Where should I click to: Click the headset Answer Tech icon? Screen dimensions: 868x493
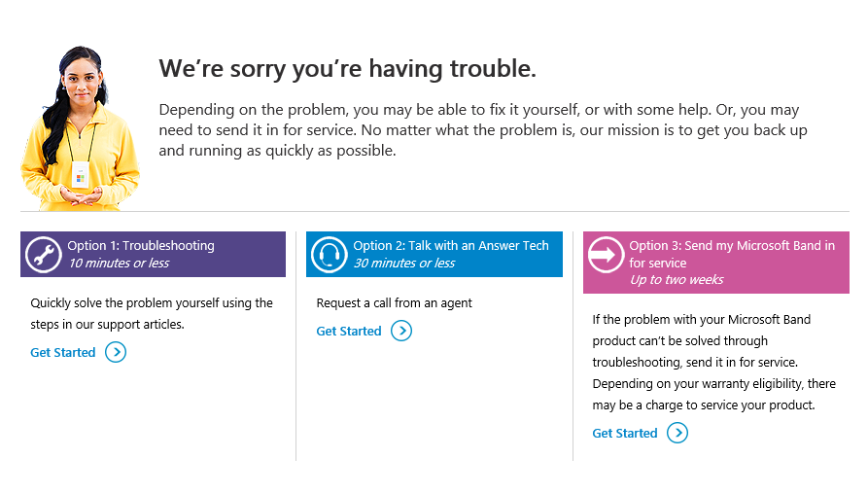(x=329, y=255)
